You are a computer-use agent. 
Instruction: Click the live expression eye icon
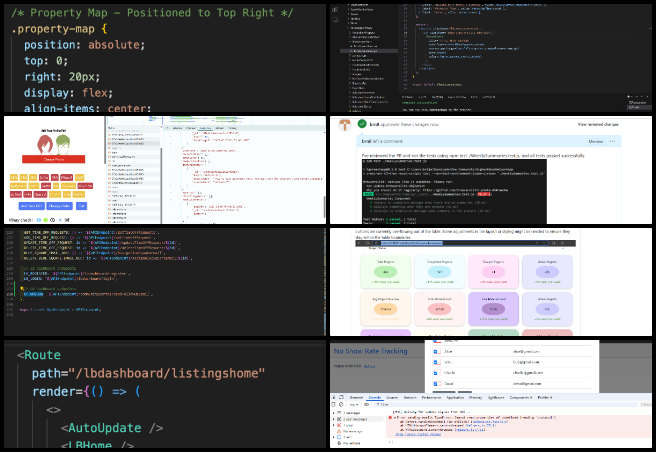click(366, 404)
